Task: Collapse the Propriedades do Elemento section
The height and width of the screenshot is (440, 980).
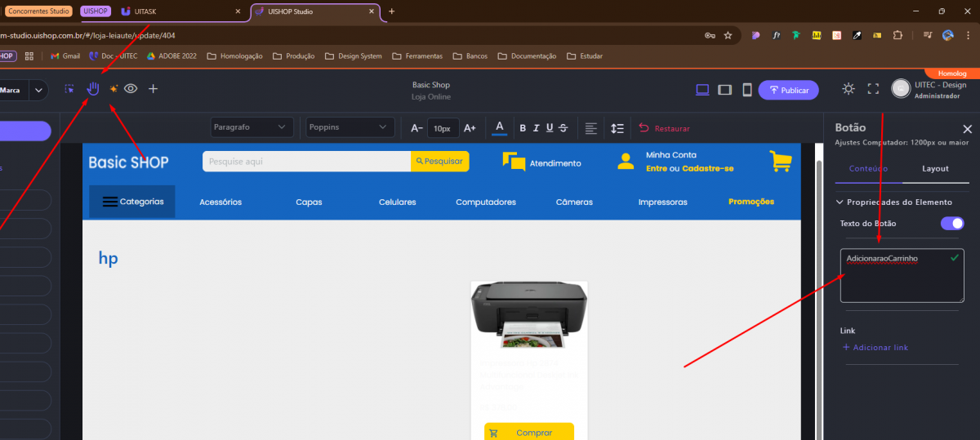Action: [x=840, y=202]
